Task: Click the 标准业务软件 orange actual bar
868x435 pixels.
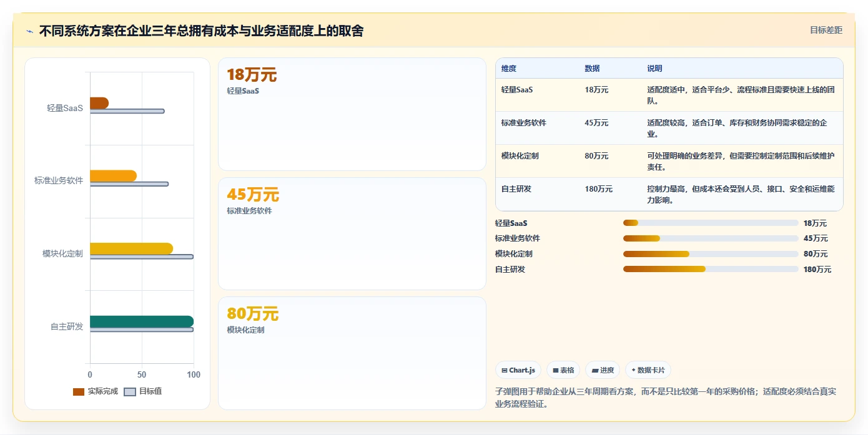Action: click(x=113, y=176)
